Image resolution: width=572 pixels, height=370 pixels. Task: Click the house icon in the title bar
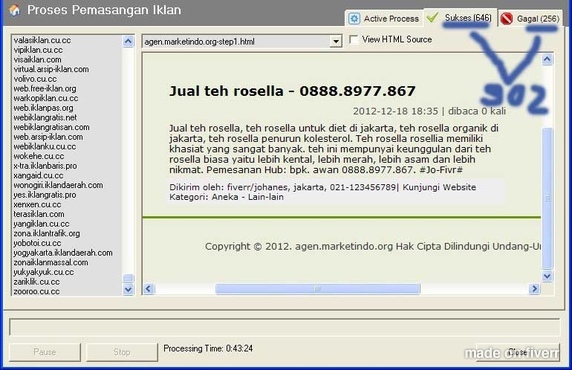pyautogui.click(x=14, y=10)
